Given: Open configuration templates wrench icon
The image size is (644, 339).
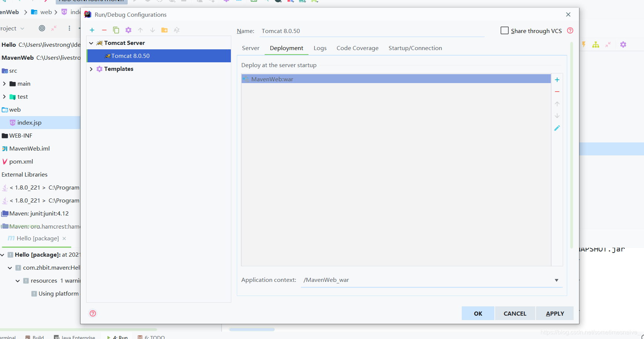Looking at the screenshot, I should [x=128, y=30].
